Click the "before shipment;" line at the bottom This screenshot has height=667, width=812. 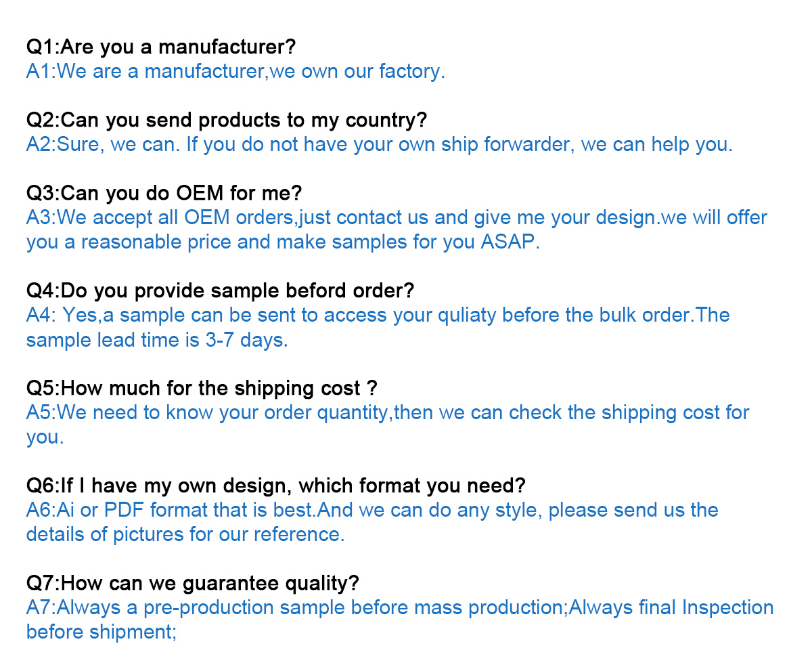[101, 632]
